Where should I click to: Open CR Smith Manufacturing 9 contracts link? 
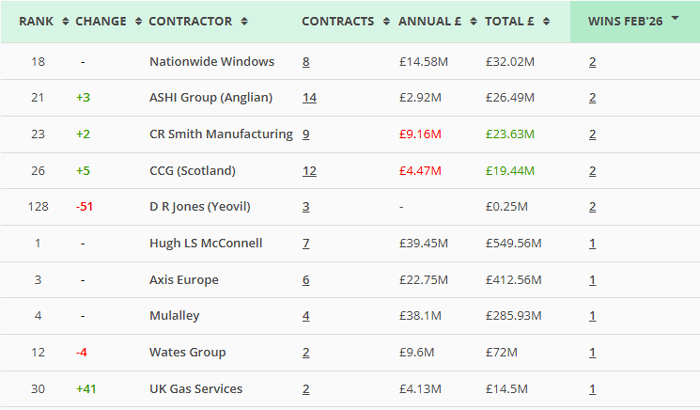pyautogui.click(x=306, y=134)
